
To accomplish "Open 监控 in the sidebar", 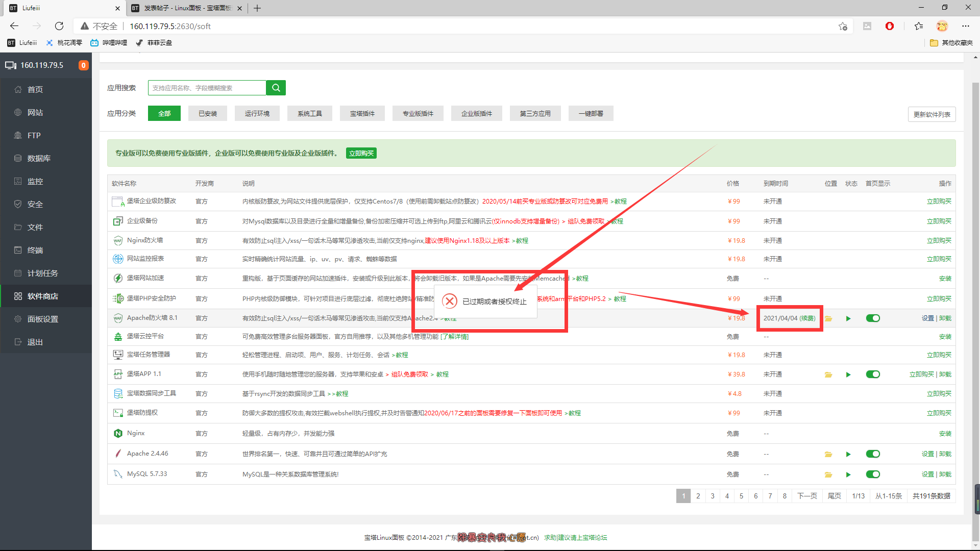I will pyautogui.click(x=46, y=181).
